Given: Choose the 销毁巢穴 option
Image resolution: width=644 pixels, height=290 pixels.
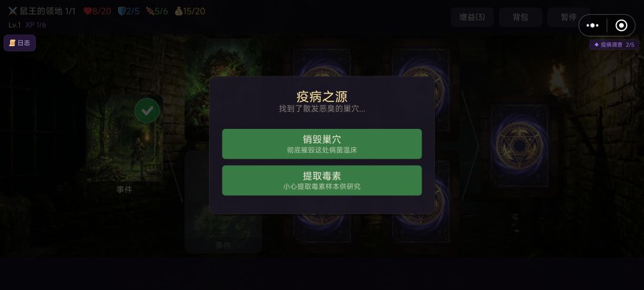Looking at the screenshot, I should coord(321,144).
